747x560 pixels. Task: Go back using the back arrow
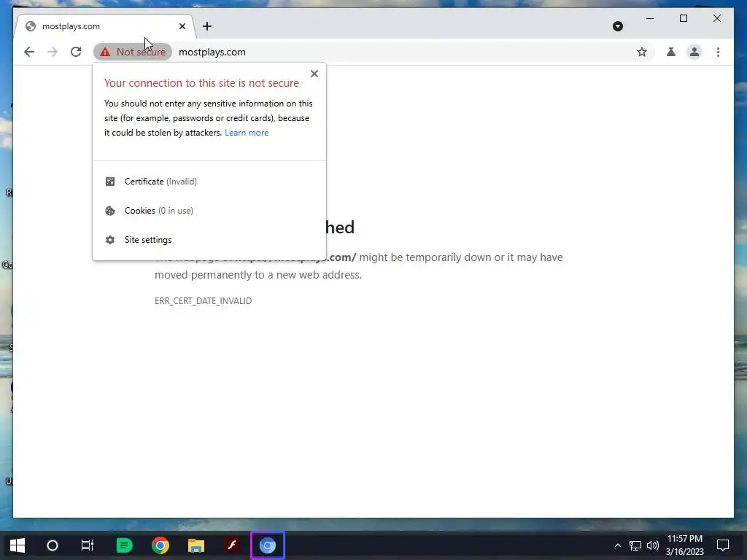tap(29, 52)
